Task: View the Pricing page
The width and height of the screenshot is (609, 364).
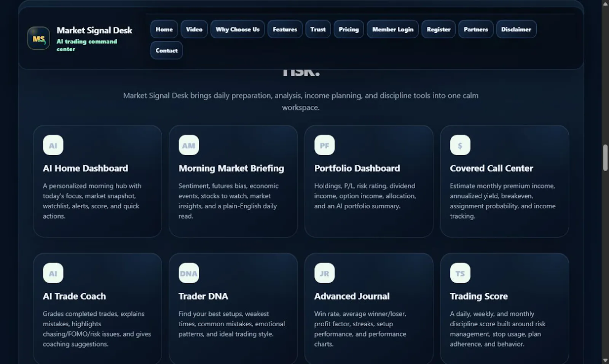Action: point(349,29)
